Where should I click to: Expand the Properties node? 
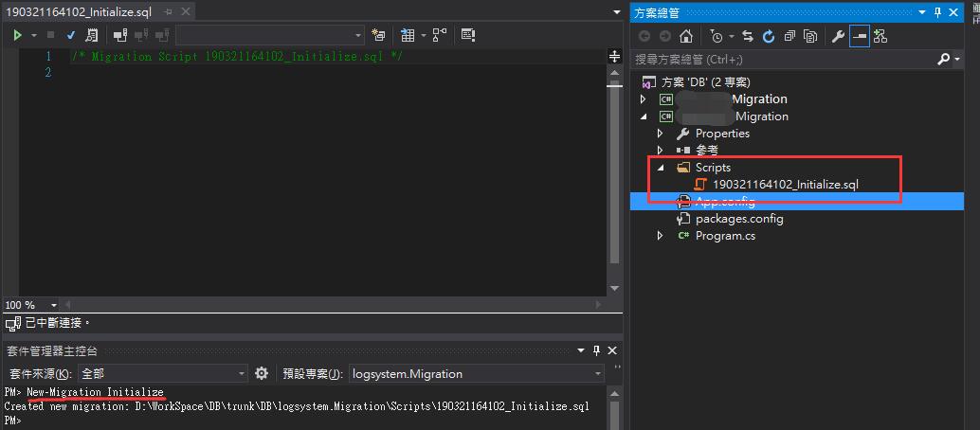click(660, 134)
